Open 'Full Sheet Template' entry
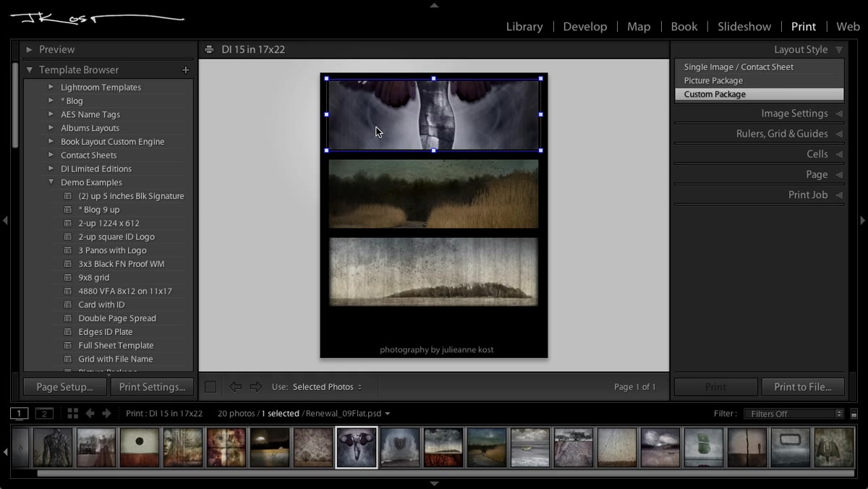This screenshot has height=489, width=868. (116, 346)
